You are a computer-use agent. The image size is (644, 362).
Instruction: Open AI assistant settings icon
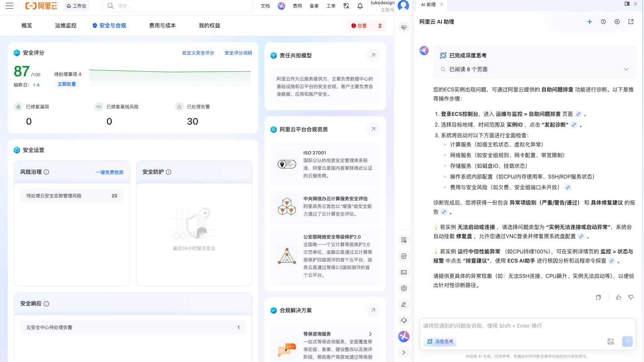click(617, 22)
